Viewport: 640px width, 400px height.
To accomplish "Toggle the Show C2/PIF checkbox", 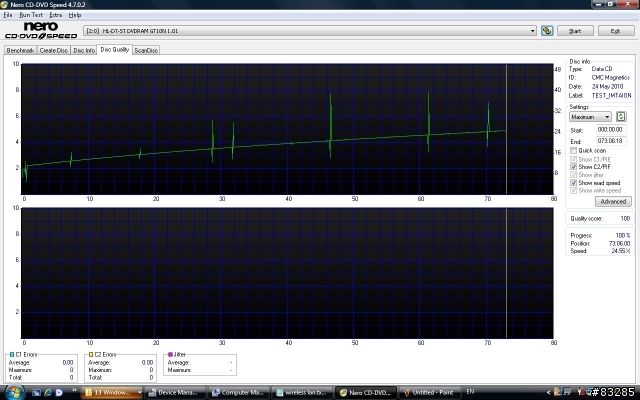I will (x=573, y=167).
